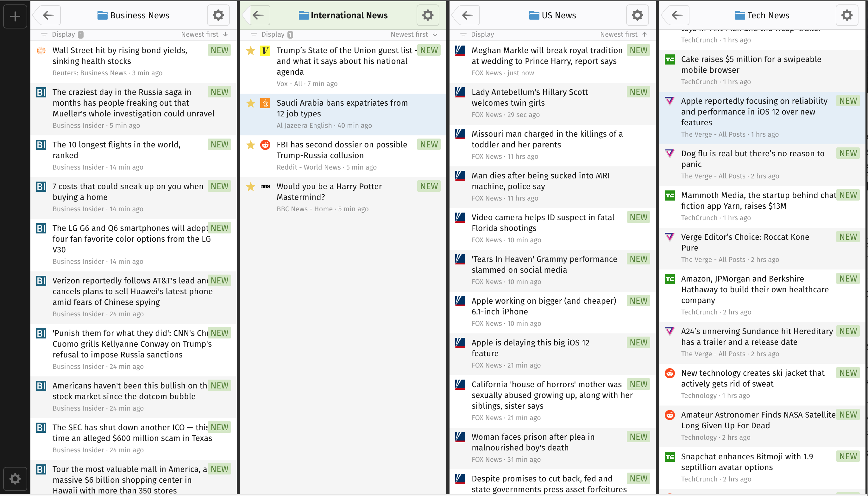868x496 pixels.
Task: Open Verizon cancels Huawei phone plans article
Action: pos(134,297)
